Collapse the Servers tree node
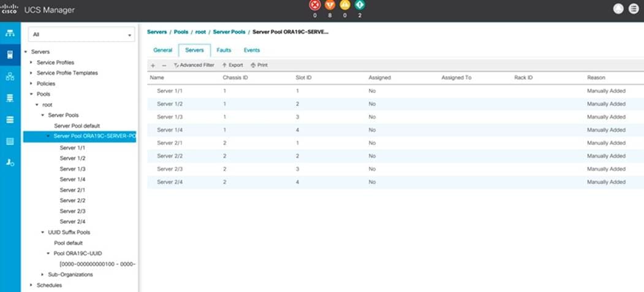Screen dimensions: 644x292 [x=26, y=52]
